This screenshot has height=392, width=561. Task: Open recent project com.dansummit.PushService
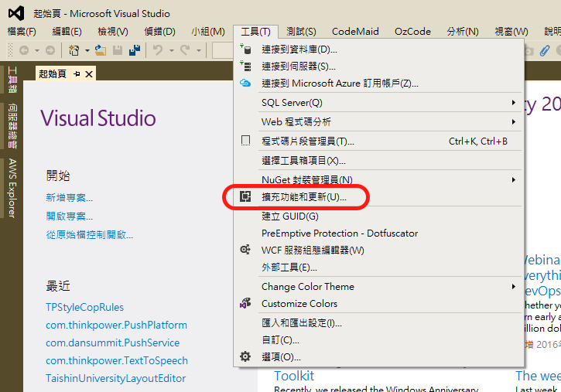coord(113,343)
